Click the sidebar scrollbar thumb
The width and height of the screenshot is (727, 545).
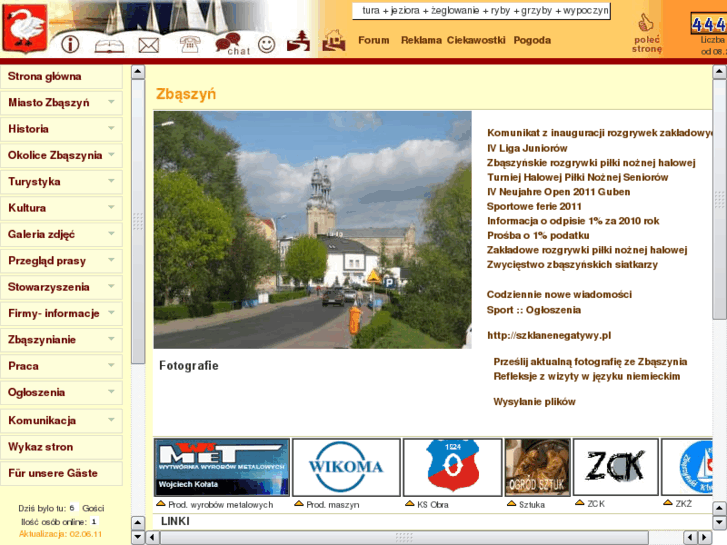(138, 222)
